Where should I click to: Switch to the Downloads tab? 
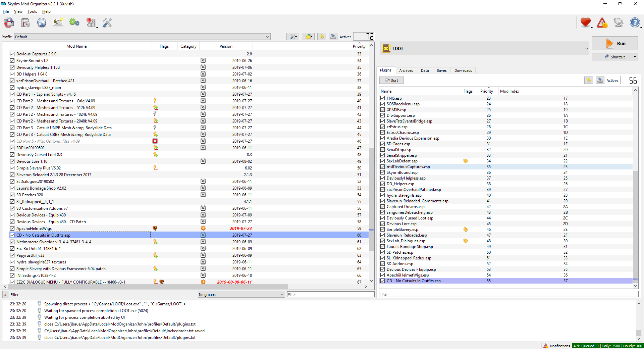(x=463, y=70)
